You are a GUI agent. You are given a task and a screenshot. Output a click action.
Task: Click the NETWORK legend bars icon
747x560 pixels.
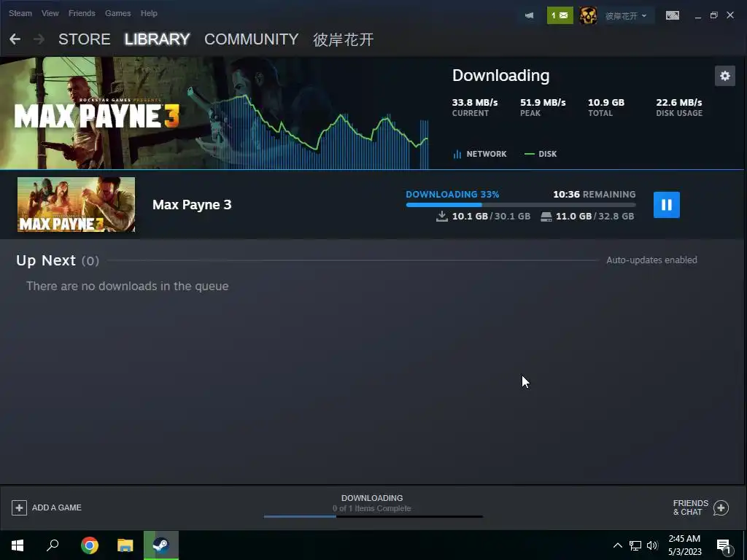coord(457,155)
